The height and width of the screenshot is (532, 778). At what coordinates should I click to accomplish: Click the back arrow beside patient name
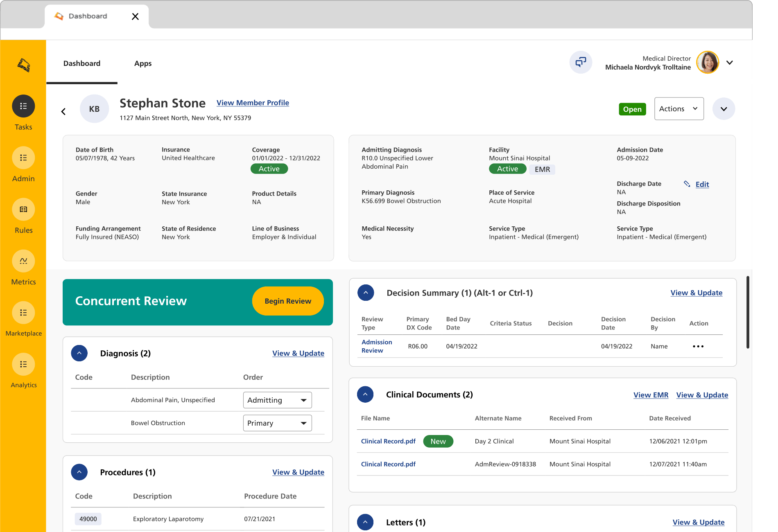[x=63, y=111]
